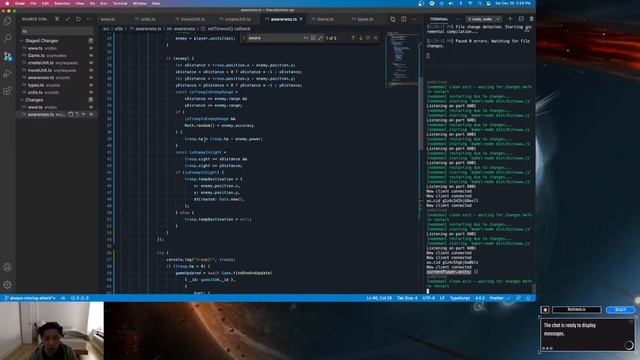Switch to the units.ts editor tab

148,19
